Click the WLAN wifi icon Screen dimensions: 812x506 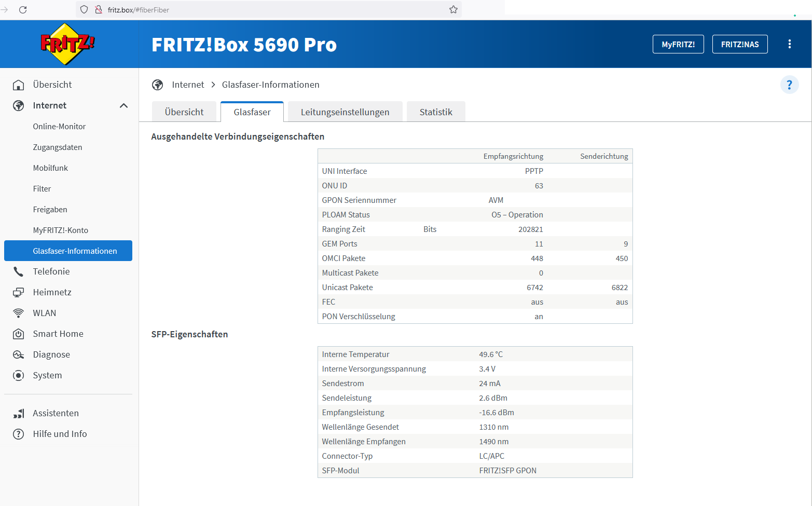pyautogui.click(x=19, y=313)
